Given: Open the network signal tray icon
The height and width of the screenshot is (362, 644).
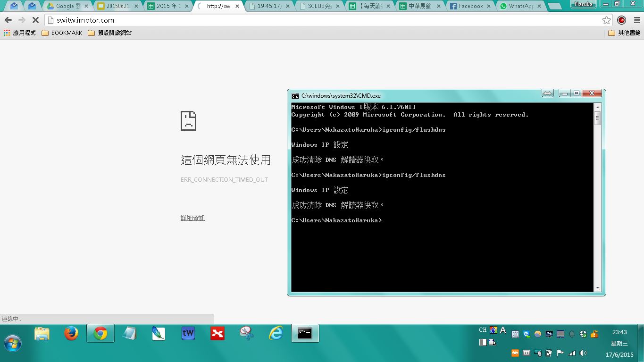Looking at the screenshot, I should [572, 353].
